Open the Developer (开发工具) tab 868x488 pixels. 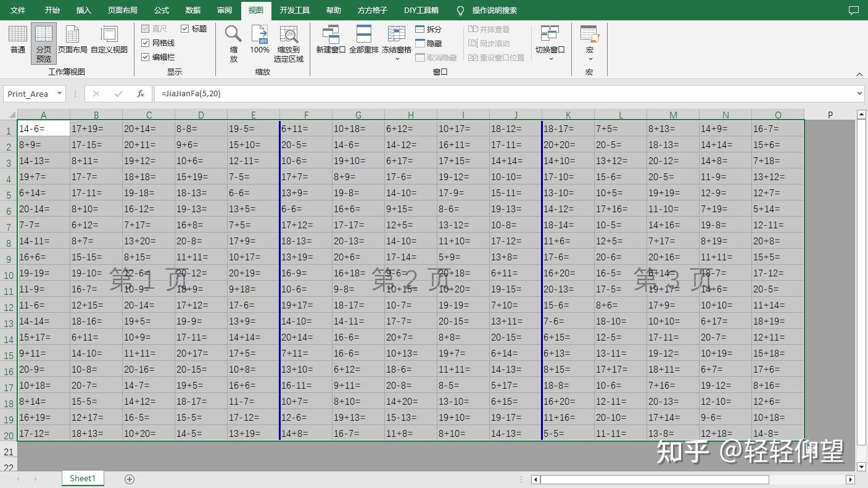pos(295,10)
